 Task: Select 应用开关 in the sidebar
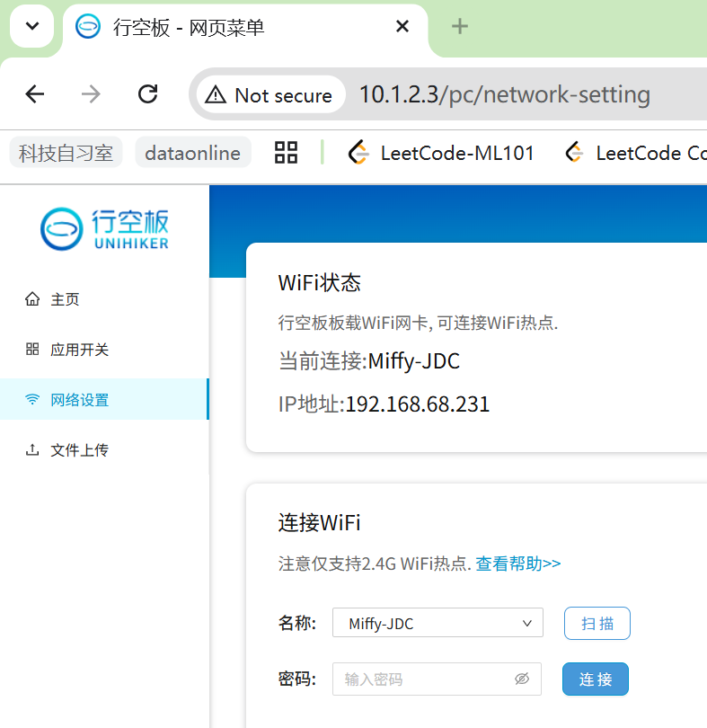(79, 350)
